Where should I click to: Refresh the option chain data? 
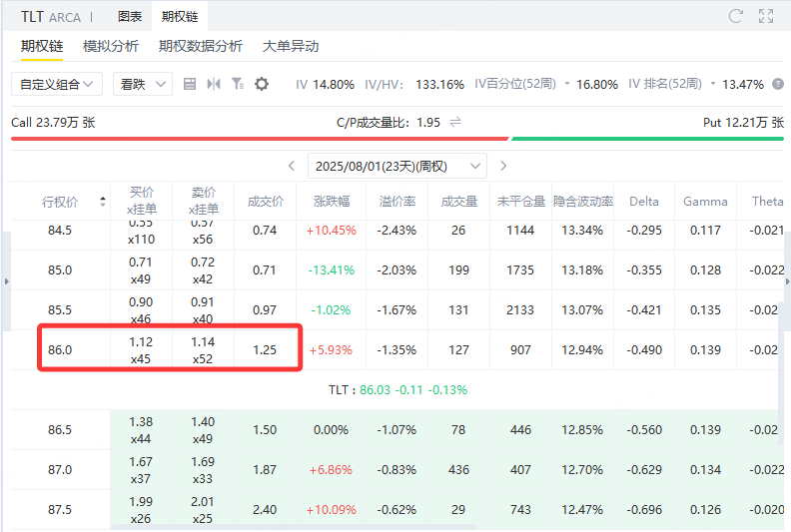point(735,16)
